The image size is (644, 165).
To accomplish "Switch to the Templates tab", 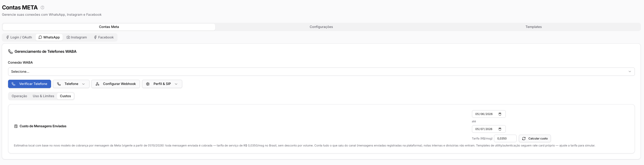I will [533, 27].
